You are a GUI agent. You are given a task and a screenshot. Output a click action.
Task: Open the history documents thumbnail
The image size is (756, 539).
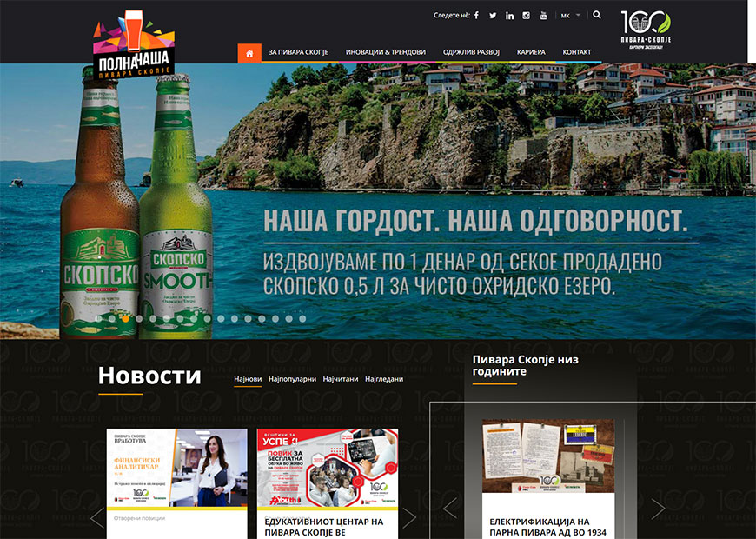[x=548, y=456]
